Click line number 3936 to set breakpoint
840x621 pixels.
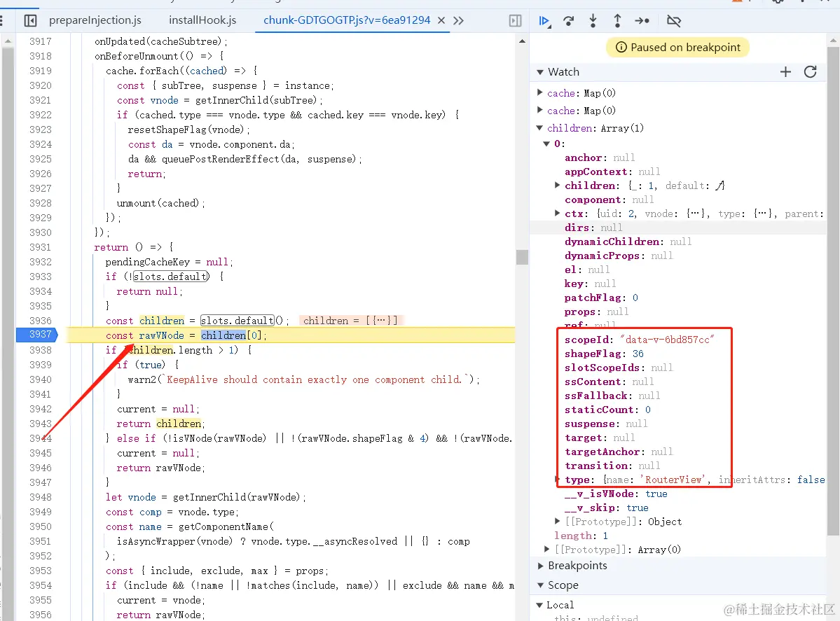click(x=40, y=321)
